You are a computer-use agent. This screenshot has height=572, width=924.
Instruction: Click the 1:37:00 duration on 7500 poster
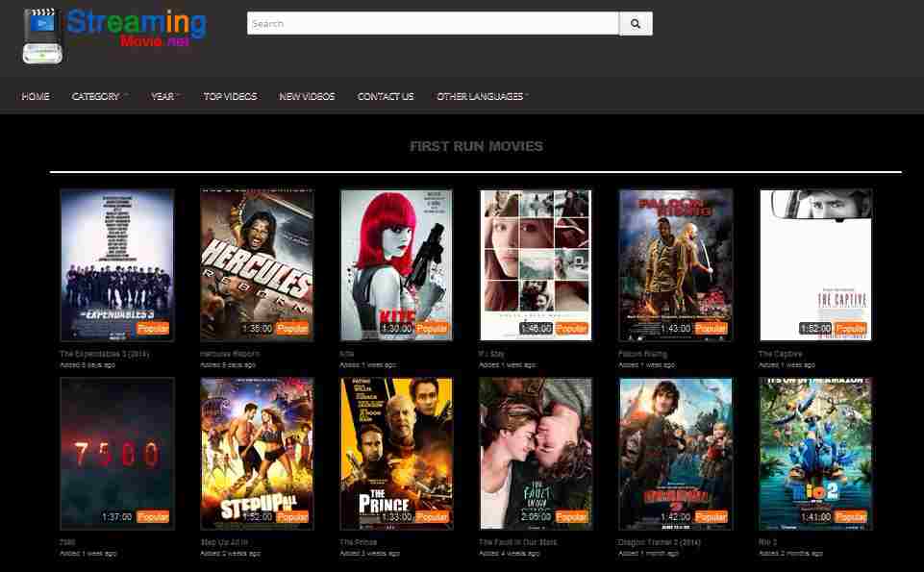117,517
